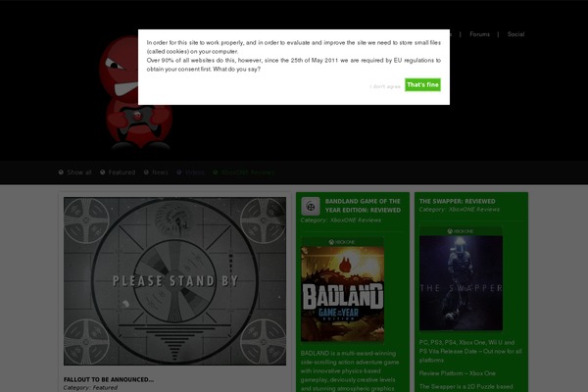Open The Swapper box art image
The image size is (588, 392).
coord(461,278)
